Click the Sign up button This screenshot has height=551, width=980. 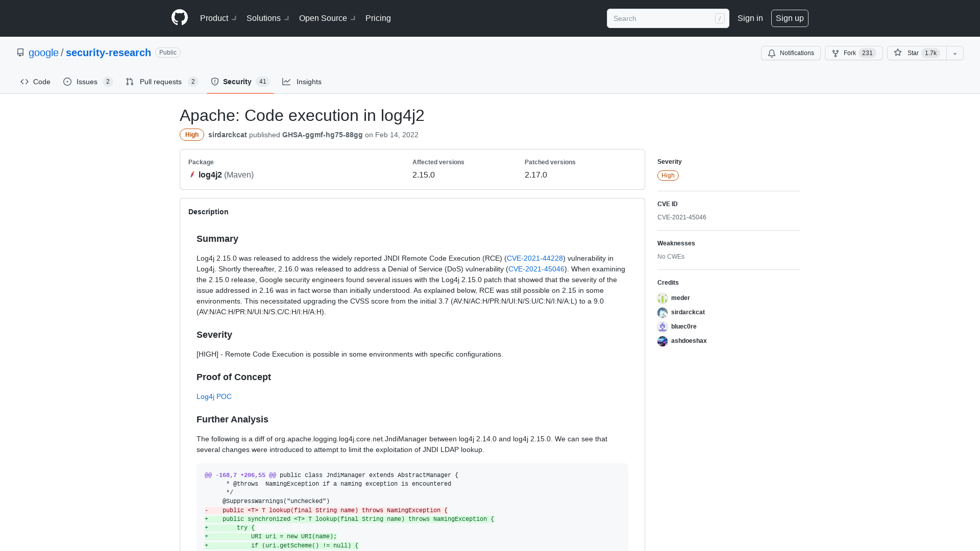click(x=790, y=18)
